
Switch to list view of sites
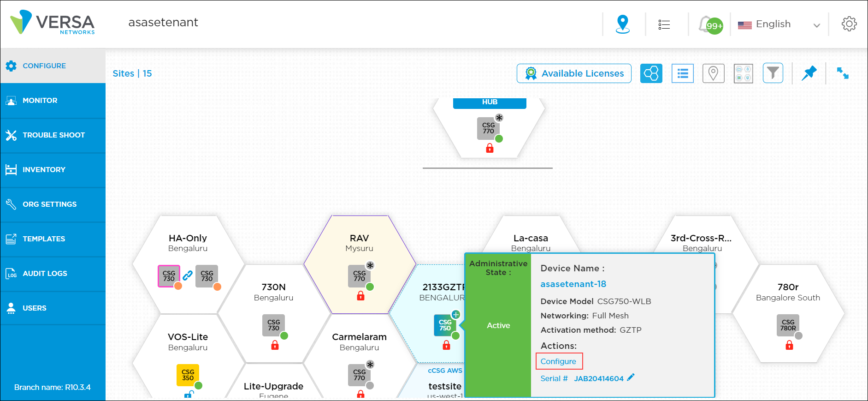tap(682, 73)
